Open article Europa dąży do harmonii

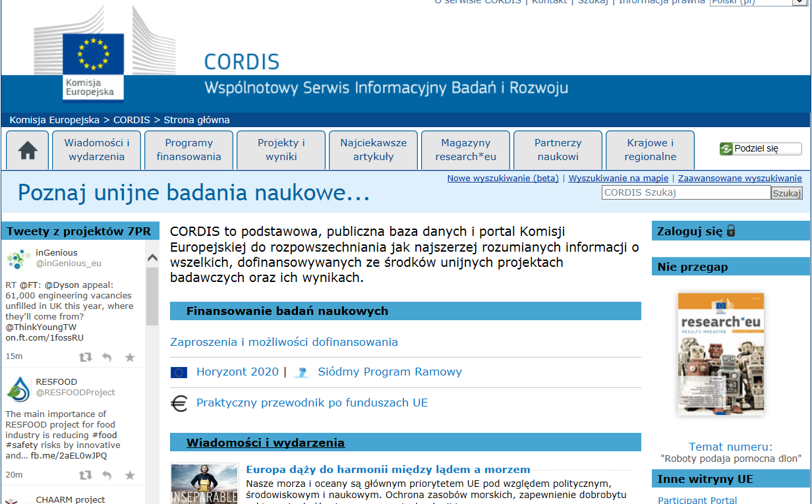point(388,470)
